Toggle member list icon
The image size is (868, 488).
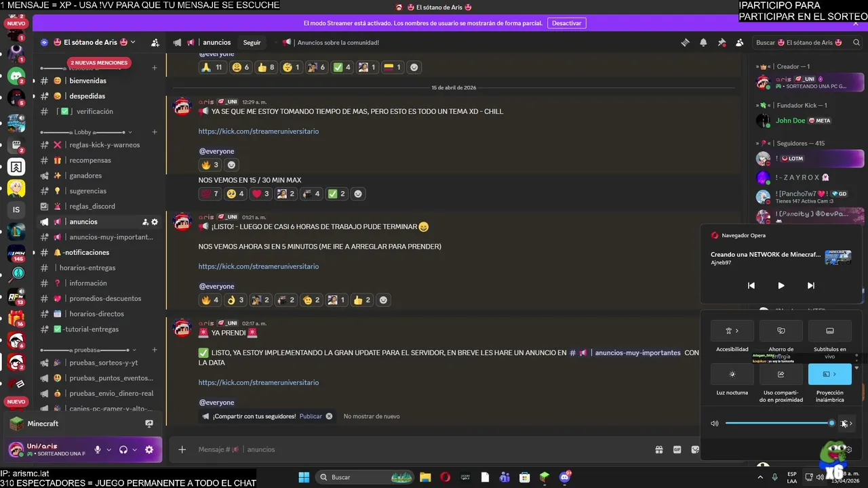[739, 42]
